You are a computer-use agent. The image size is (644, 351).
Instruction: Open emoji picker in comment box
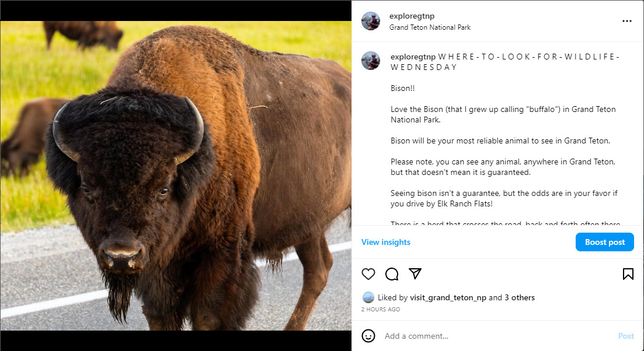click(368, 336)
